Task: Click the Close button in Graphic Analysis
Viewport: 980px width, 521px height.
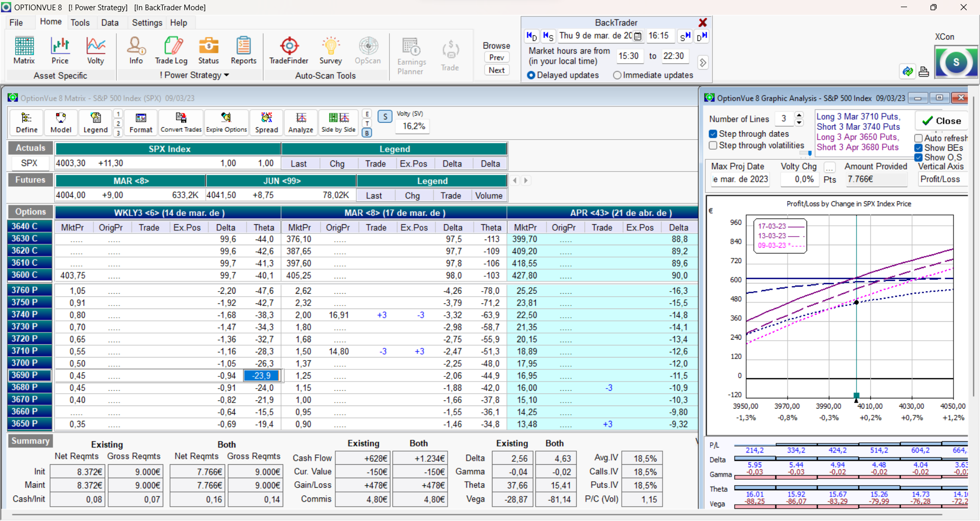Action: pos(941,121)
